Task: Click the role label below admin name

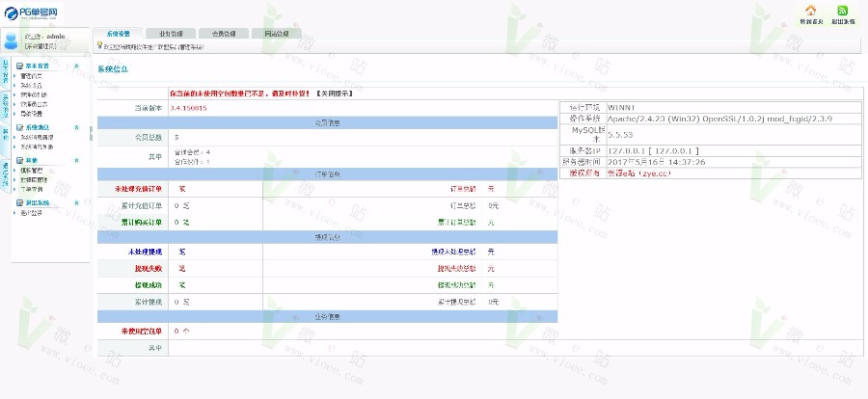Action: [41, 46]
